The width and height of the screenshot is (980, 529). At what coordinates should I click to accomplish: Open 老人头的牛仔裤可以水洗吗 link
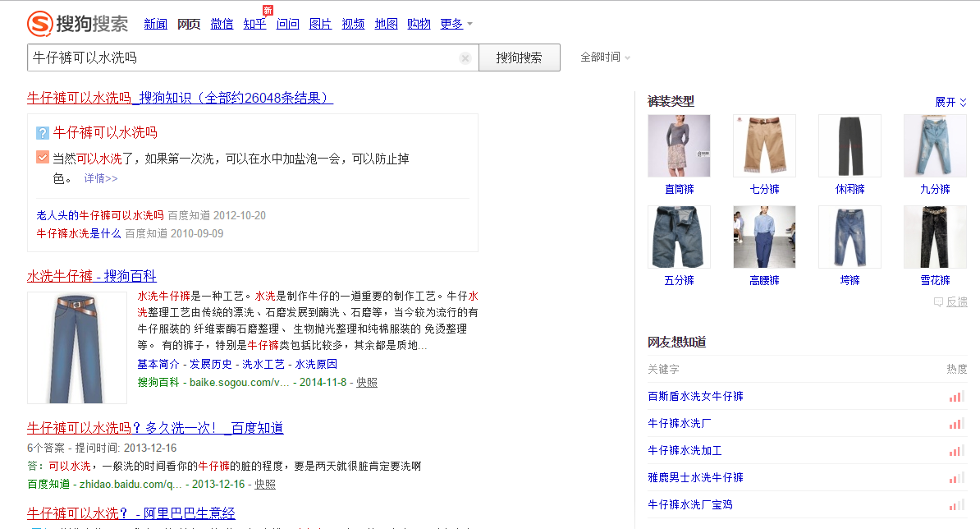coord(100,216)
